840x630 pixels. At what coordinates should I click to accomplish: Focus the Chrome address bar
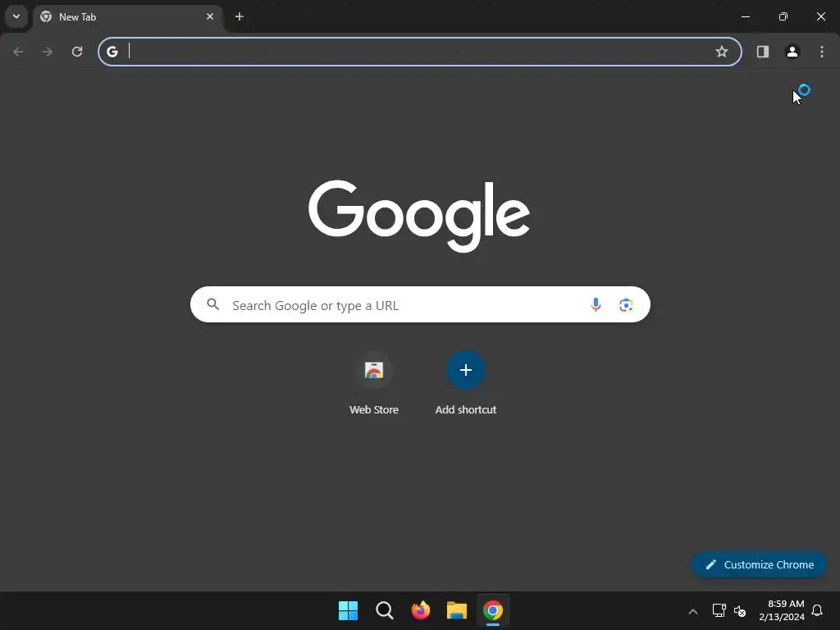[420, 52]
